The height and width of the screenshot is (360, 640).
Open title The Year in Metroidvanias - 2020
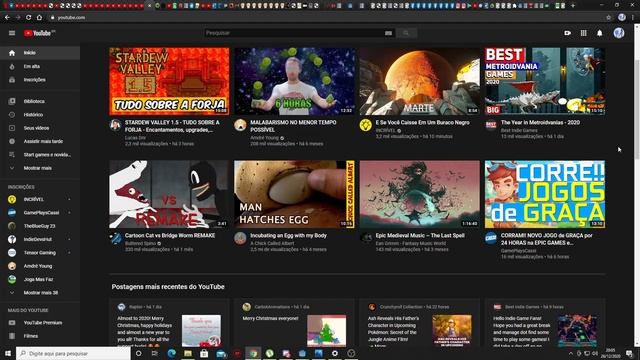point(540,122)
